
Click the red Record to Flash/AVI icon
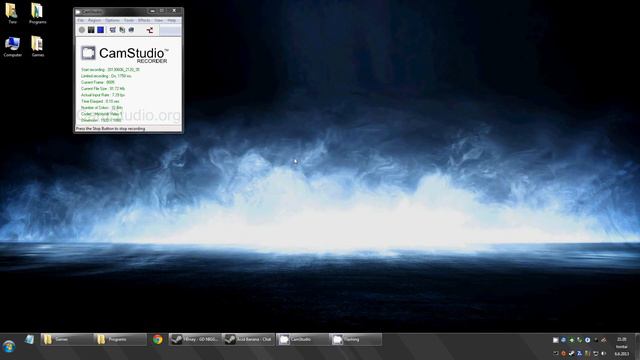pyautogui.click(x=150, y=30)
